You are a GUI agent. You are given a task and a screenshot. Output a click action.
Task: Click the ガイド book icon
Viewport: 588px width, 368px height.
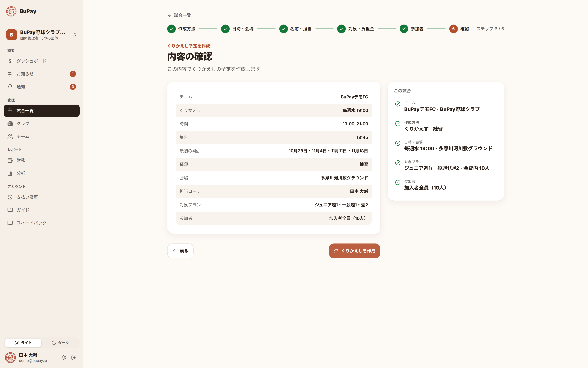click(x=10, y=210)
